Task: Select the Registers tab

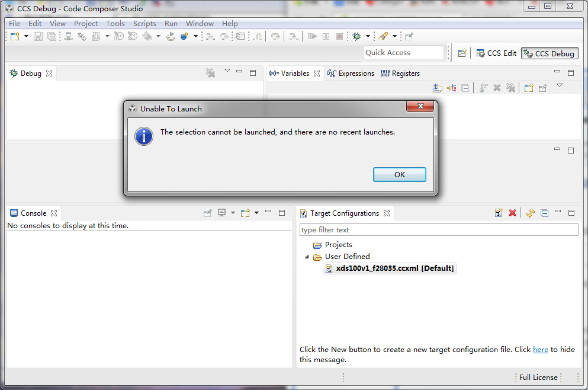Action: click(400, 73)
